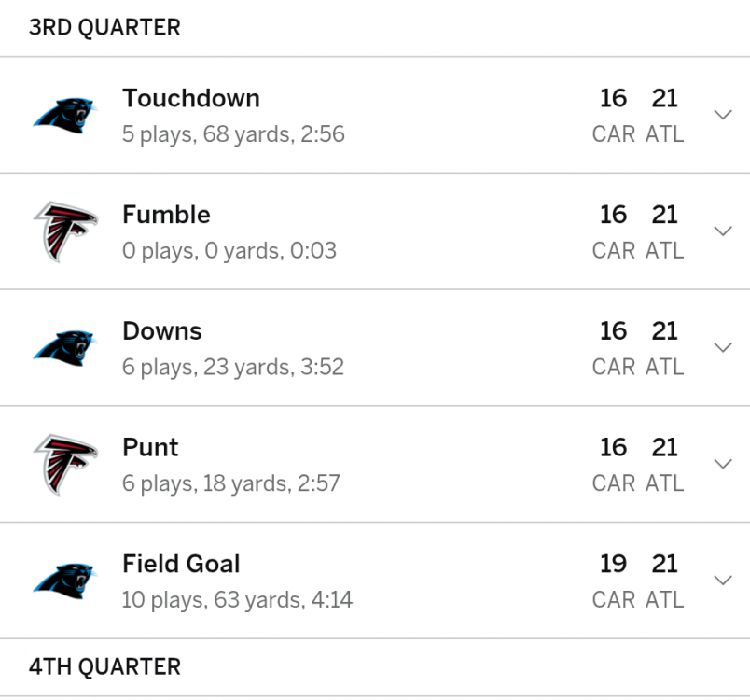Click Falcons logo on Punt drive

(x=64, y=464)
